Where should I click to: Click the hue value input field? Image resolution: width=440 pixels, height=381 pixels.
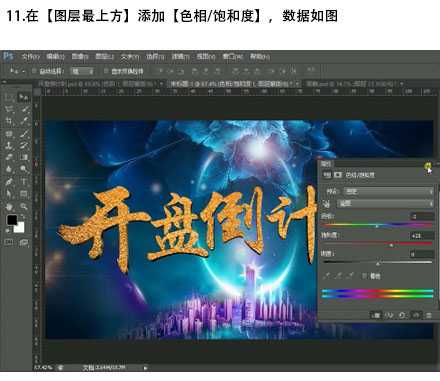tap(422, 216)
